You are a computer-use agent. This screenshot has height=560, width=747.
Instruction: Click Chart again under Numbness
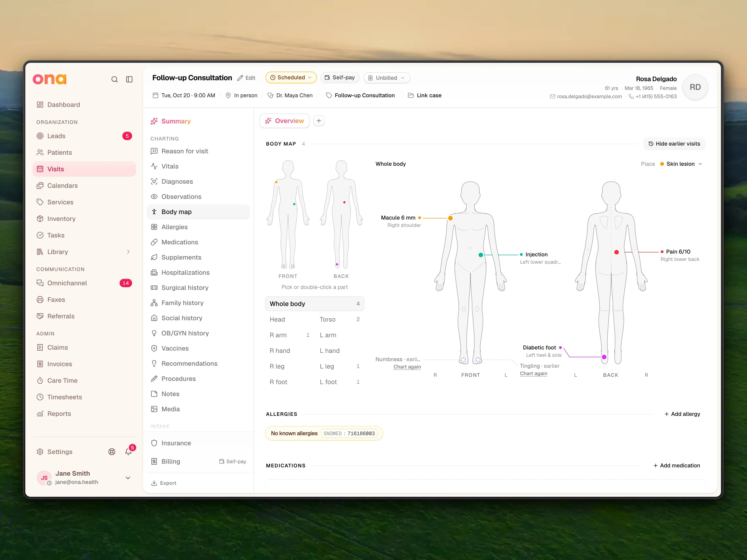click(x=407, y=367)
